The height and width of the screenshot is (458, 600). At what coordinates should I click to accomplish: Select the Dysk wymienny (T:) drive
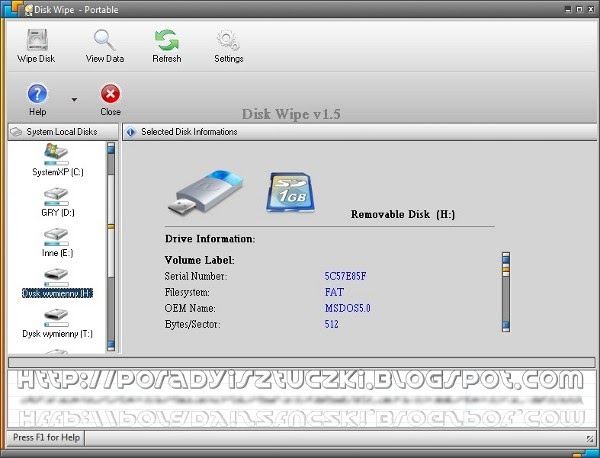point(57,324)
